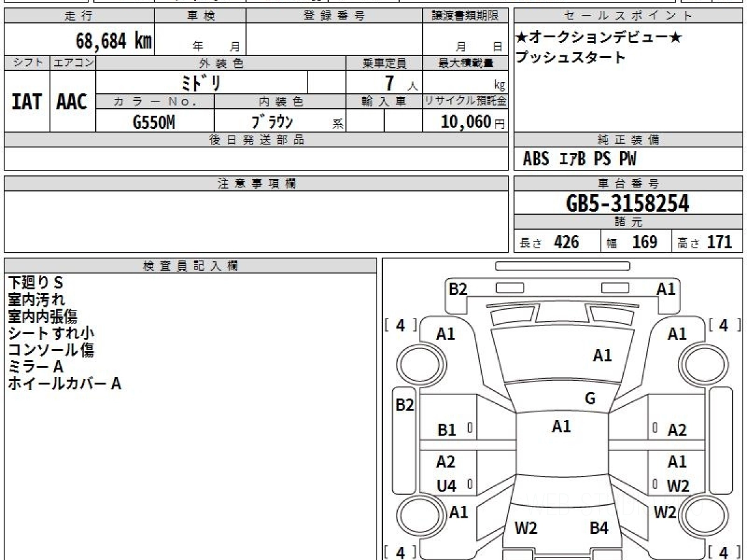The width and height of the screenshot is (747, 560).
Task: Click the B4 damage mark on the diagram
Action: coord(599,529)
